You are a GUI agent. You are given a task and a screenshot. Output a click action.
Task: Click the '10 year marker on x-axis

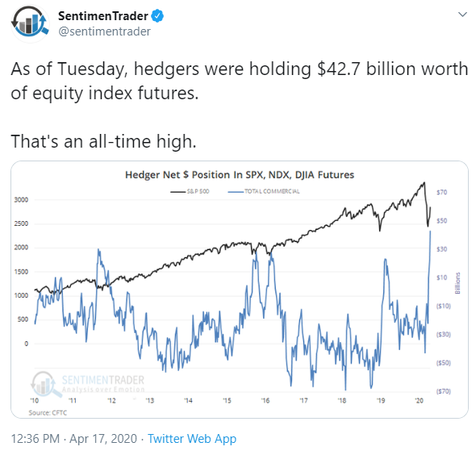click(35, 401)
